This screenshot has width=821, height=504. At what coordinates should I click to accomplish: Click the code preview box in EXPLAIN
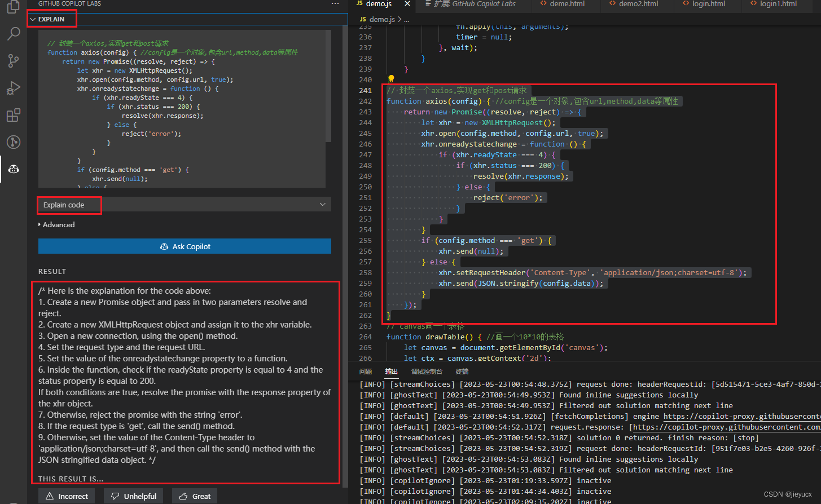[182, 108]
